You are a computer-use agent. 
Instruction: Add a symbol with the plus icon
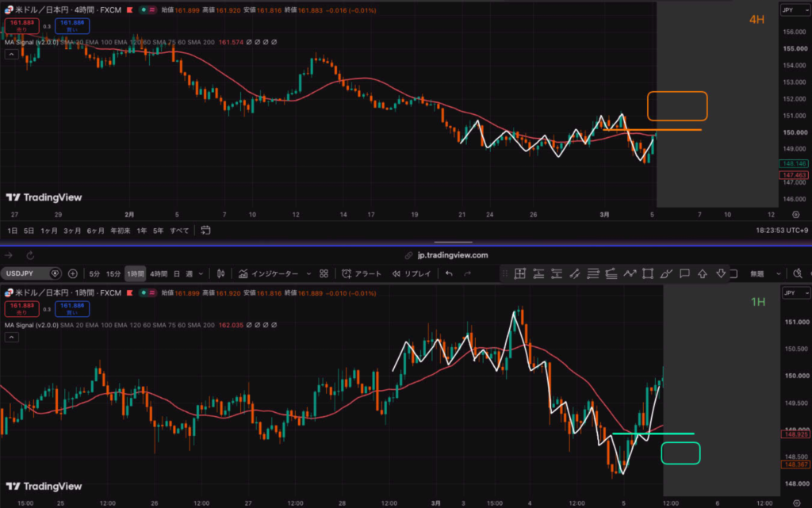click(x=72, y=273)
